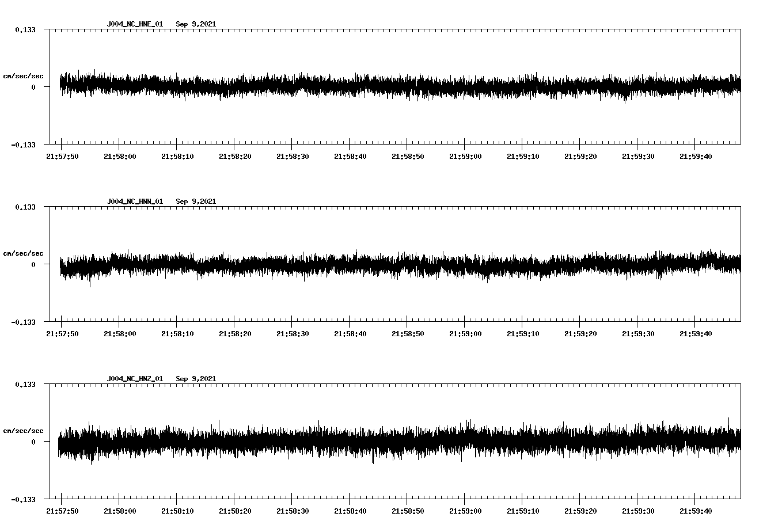Select 21:58:00 tick label on HNE plot

coord(120,157)
